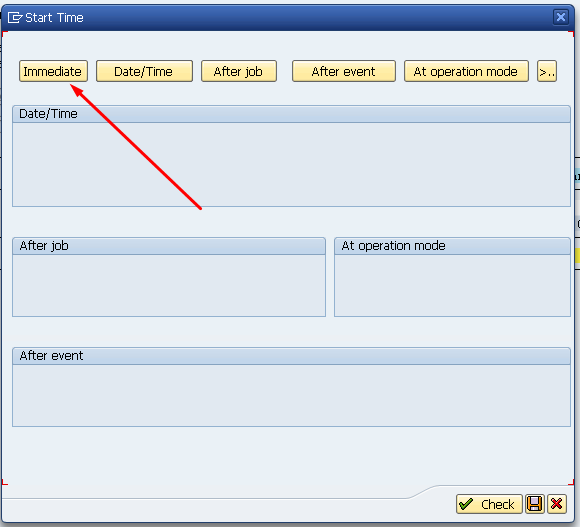580x527 pixels.
Task: Choose the Immediate start option
Action: pos(53,71)
